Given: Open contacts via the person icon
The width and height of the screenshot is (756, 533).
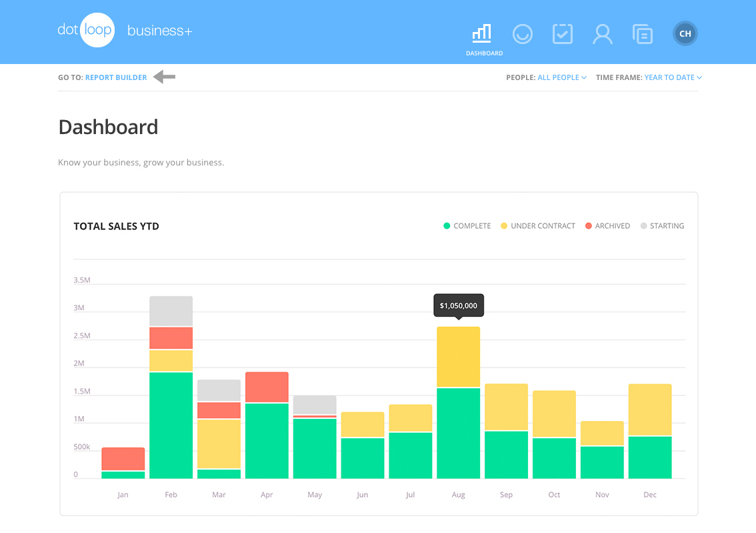Looking at the screenshot, I should tap(603, 33).
